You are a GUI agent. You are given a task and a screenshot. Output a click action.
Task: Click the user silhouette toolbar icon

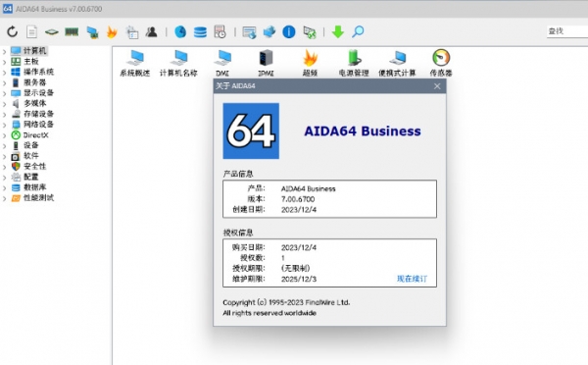152,32
